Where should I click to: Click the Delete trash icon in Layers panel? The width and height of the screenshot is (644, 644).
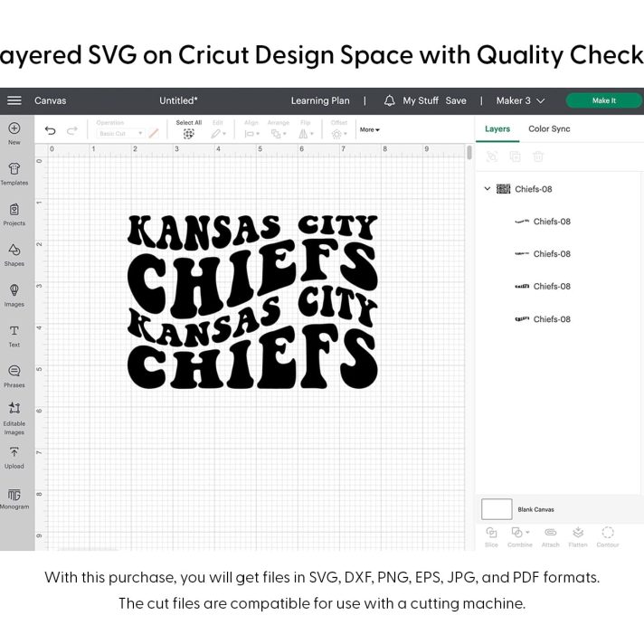click(538, 156)
